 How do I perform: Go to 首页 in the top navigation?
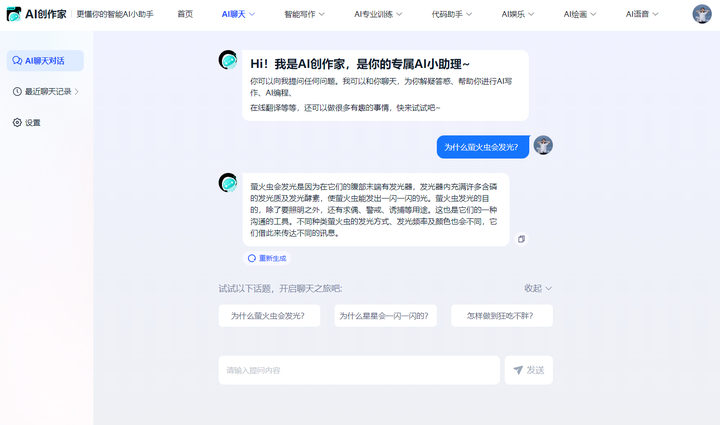pos(185,14)
